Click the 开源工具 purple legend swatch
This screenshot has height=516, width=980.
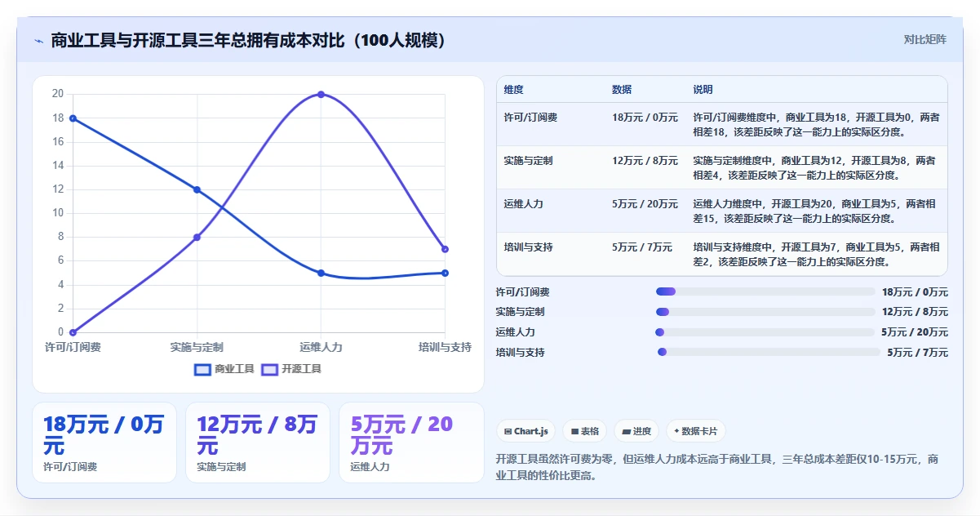click(x=269, y=369)
